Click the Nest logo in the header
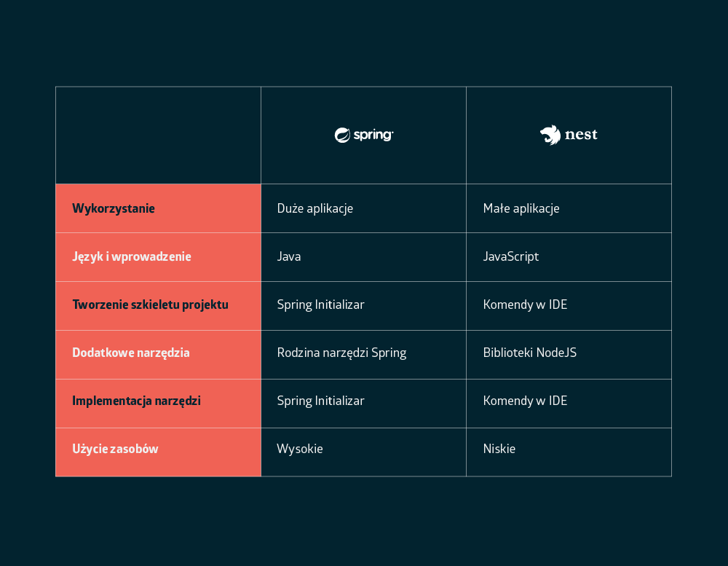 569,135
